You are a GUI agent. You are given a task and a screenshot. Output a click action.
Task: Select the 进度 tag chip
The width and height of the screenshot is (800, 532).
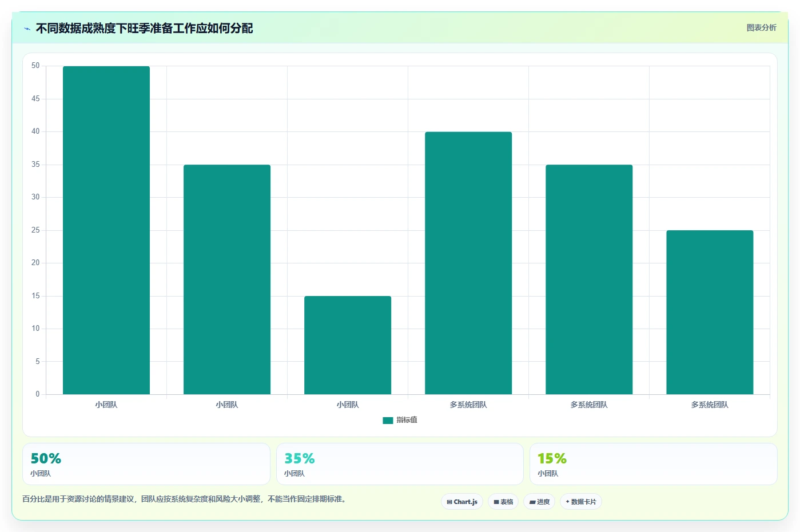tap(539, 502)
